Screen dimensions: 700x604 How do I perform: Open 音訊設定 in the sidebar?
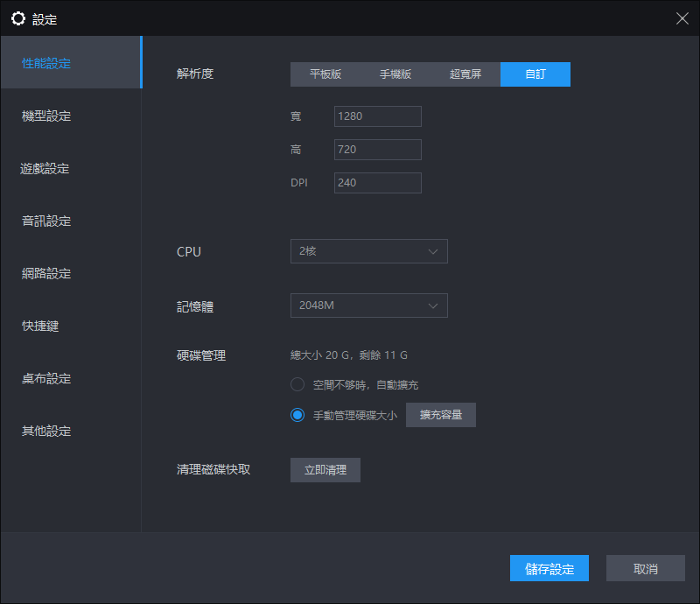pyautogui.click(x=47, y=221)
